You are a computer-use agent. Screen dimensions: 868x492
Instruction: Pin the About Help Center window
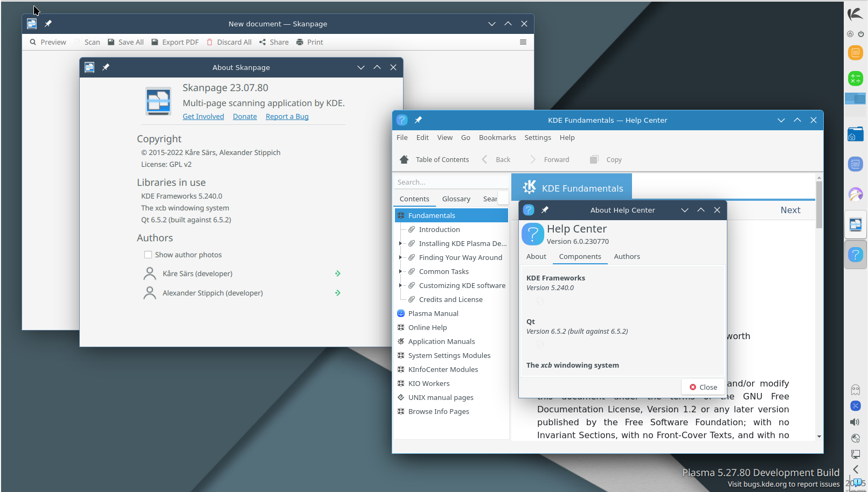pos(545,210)
